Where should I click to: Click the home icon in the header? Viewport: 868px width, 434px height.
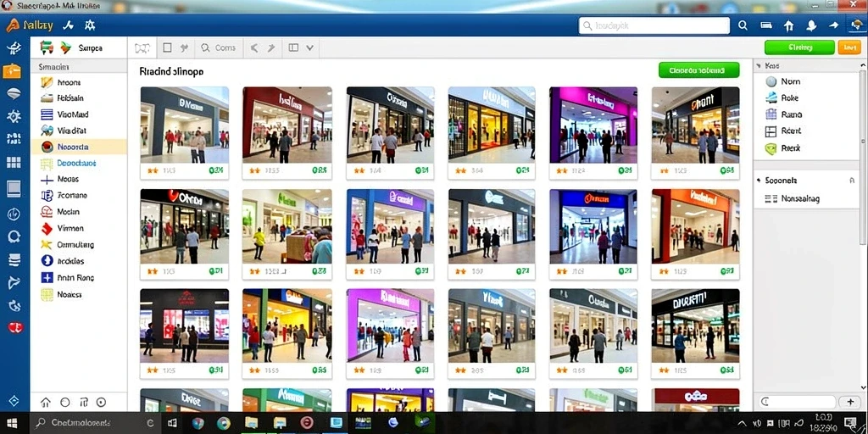pos(789,25)
